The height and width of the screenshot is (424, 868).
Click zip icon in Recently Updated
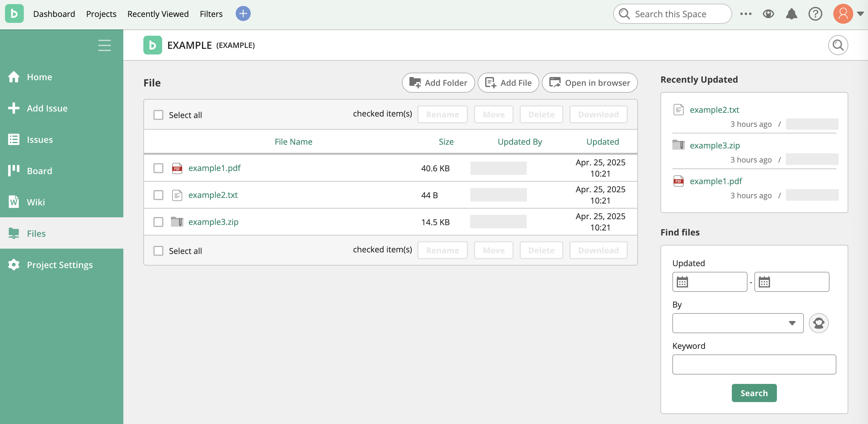678,145
